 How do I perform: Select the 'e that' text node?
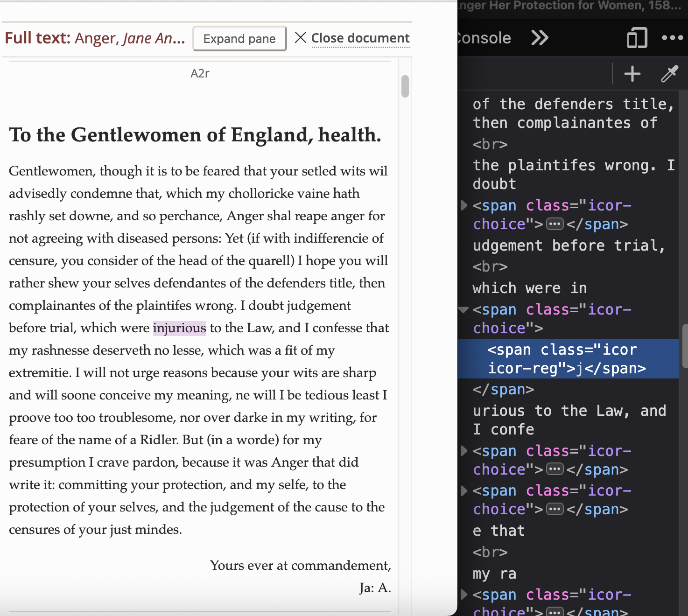(498, 531)
